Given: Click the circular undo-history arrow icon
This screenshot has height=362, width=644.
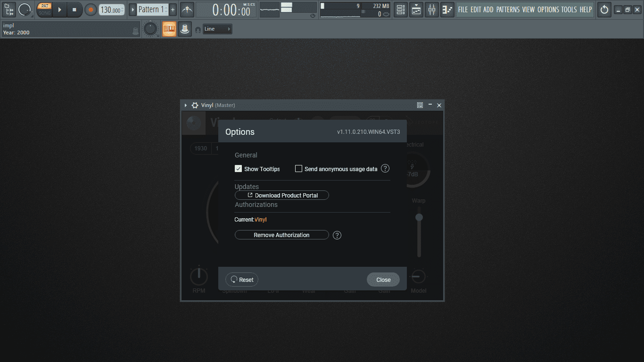Looking at the screenshot, I should [x=604, y=9].
